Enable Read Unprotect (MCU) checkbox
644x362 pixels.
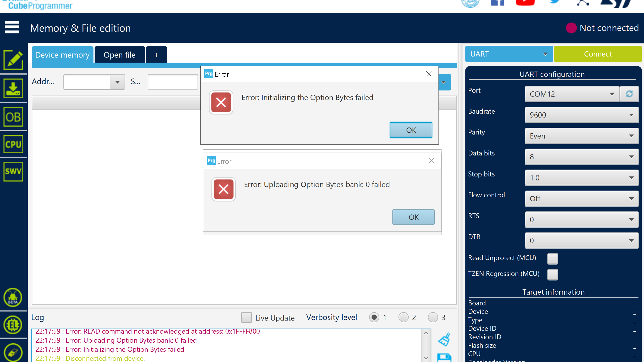(x=552, y=258)
